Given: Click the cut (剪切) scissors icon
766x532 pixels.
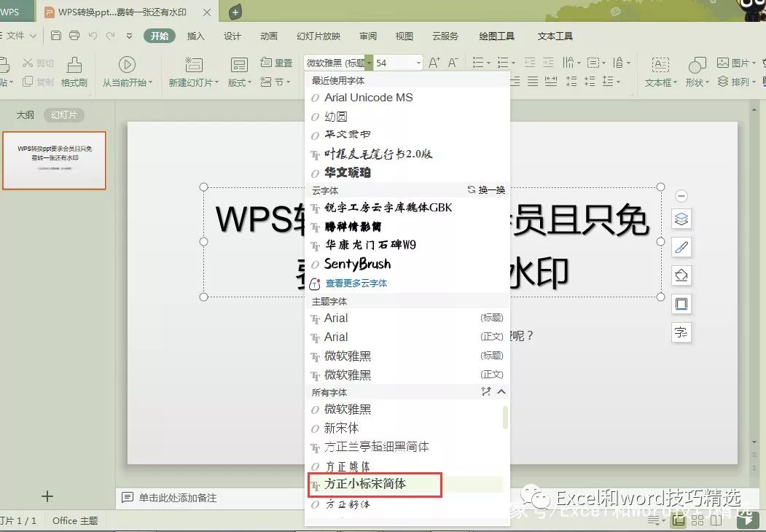Looking at the screenshot, I should point(28,63).
